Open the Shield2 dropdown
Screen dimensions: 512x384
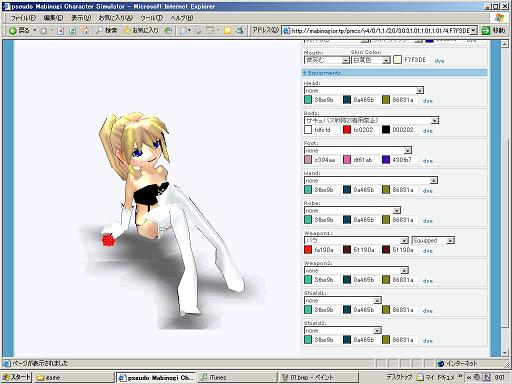(x=343, y=330)
